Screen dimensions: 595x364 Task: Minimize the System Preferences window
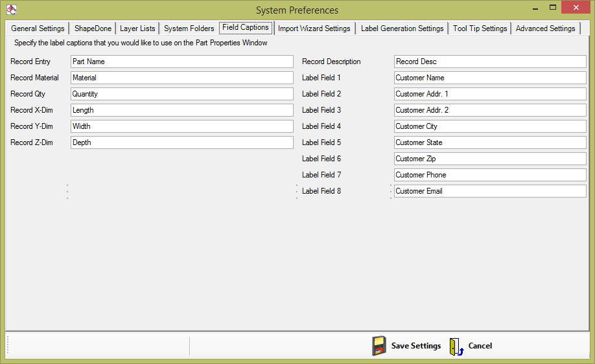[535, 8]
